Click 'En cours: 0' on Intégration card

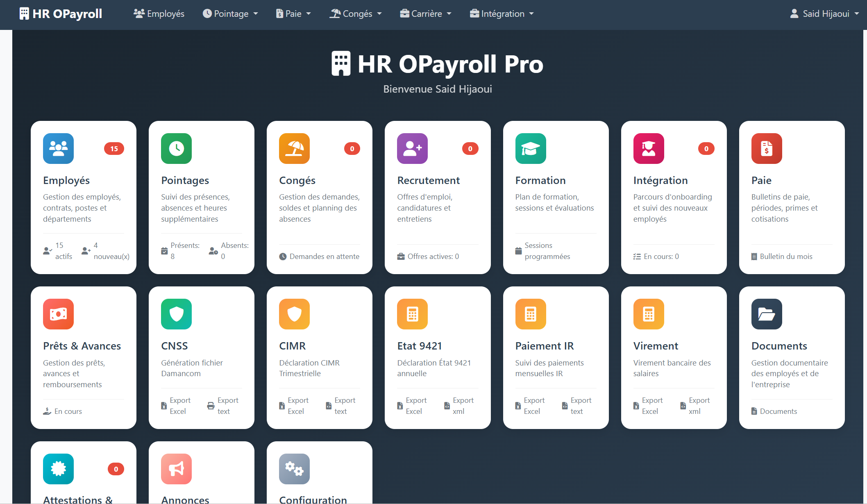(656, 257)
